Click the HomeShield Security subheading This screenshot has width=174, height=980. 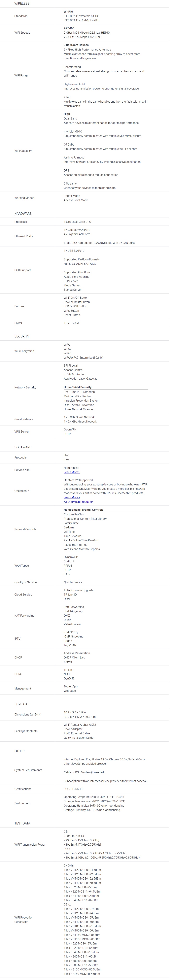point(77,387)
